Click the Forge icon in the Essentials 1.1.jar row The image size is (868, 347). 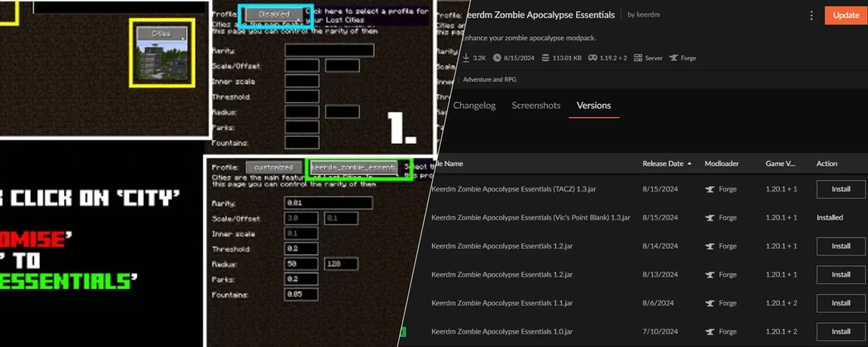(x=709, y=303)
